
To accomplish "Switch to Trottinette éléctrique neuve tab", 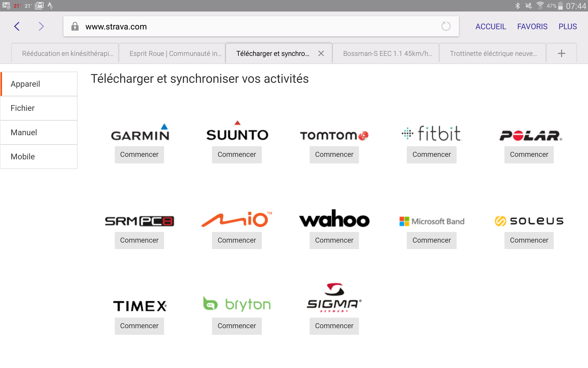I will coord(492,53).
